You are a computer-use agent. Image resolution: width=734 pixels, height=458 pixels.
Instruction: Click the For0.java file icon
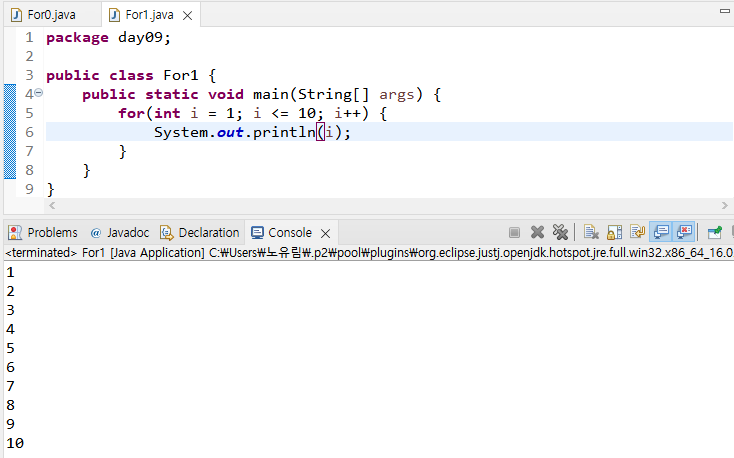[x=16, y=15]
